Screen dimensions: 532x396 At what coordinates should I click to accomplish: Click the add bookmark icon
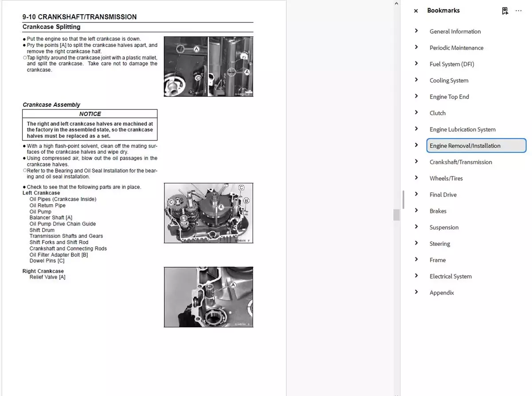[505, 11]
